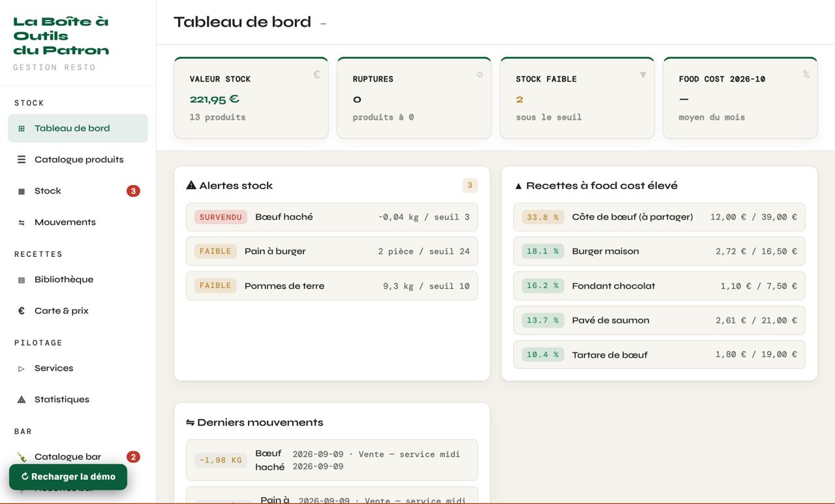
Task: Click the "13 produits" text under Valeur stock
Action: pos(218,117)
